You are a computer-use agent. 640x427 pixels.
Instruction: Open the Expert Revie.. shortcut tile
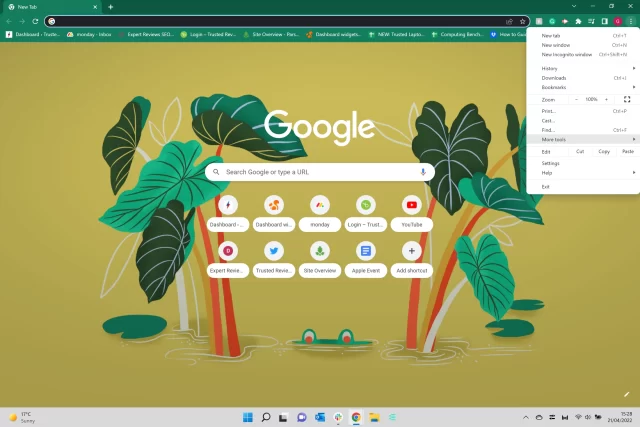click(x=228, y=260)
